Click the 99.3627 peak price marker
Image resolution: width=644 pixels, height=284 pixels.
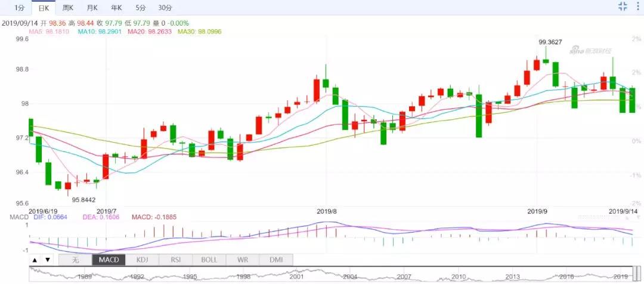pyautogui.click(x=550, y=42)
